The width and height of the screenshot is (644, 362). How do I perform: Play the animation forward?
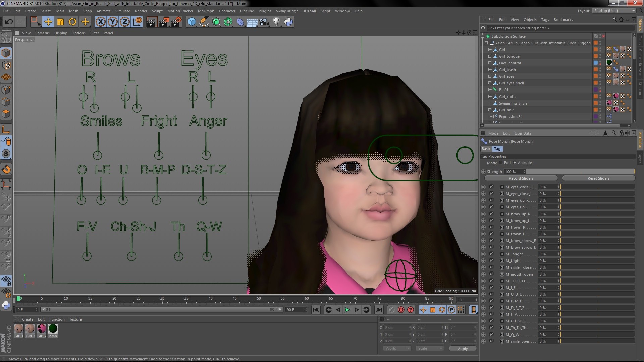tap(347, 310)
